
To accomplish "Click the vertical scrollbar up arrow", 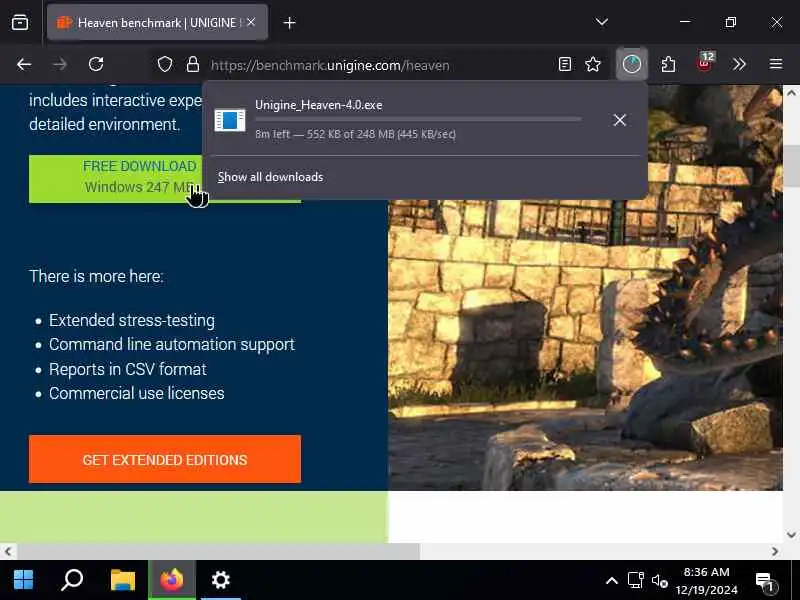I will click(791, 93).
